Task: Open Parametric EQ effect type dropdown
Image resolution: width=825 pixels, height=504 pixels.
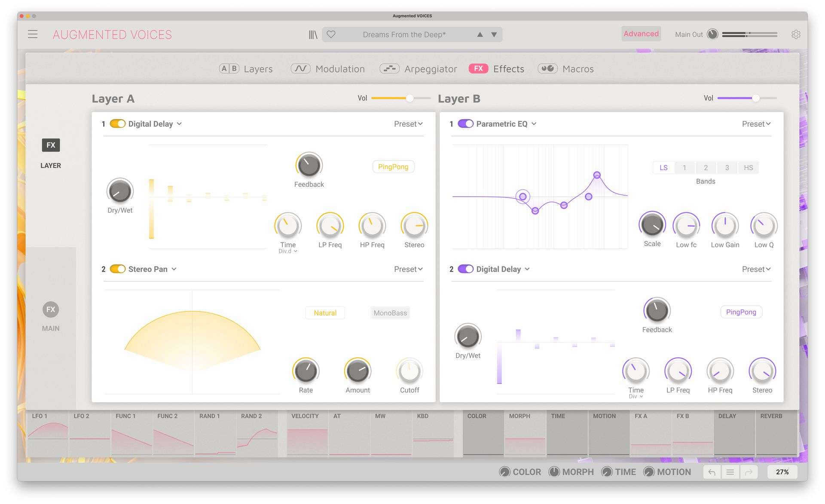Action: pyautogui.click(x=507, y=124)
